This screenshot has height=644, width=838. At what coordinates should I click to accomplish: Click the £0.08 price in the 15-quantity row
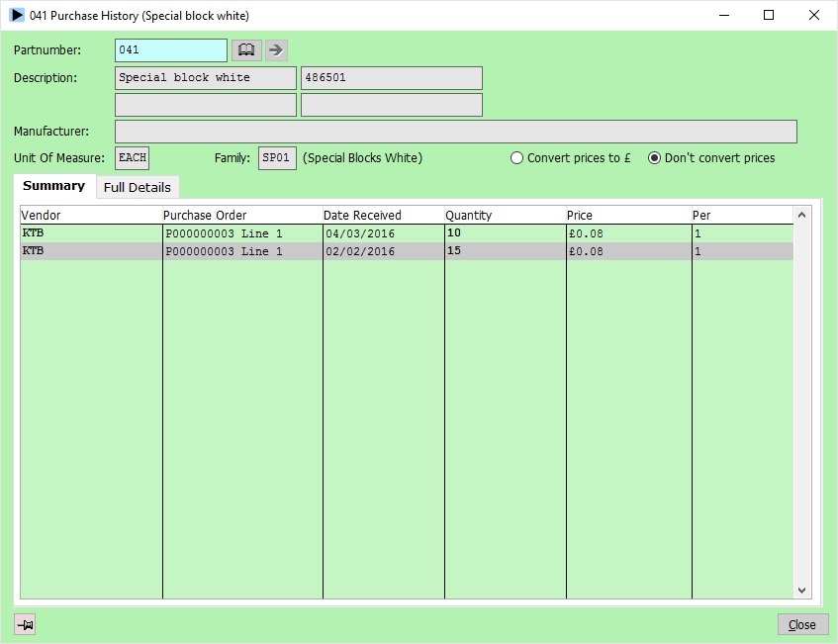629,251
